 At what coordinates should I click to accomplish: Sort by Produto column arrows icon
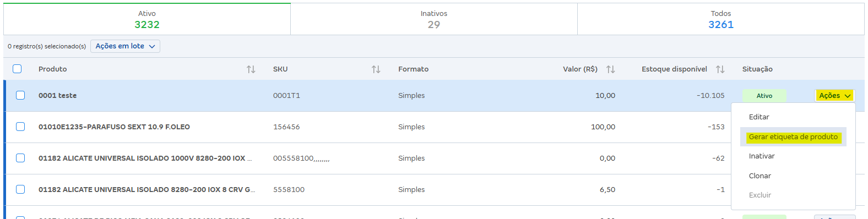click(251, 69)
